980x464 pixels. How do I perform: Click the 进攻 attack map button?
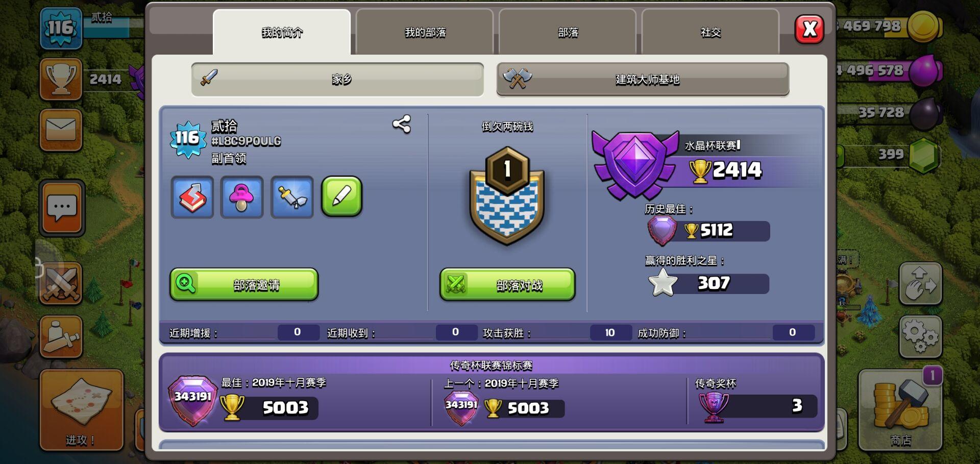click(81, 410)
